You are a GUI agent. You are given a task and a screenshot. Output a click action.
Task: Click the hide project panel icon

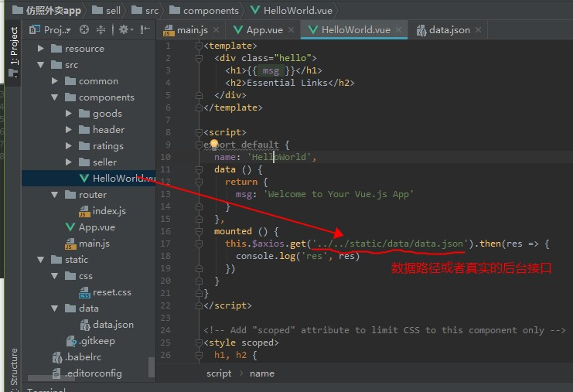[145, 29]
